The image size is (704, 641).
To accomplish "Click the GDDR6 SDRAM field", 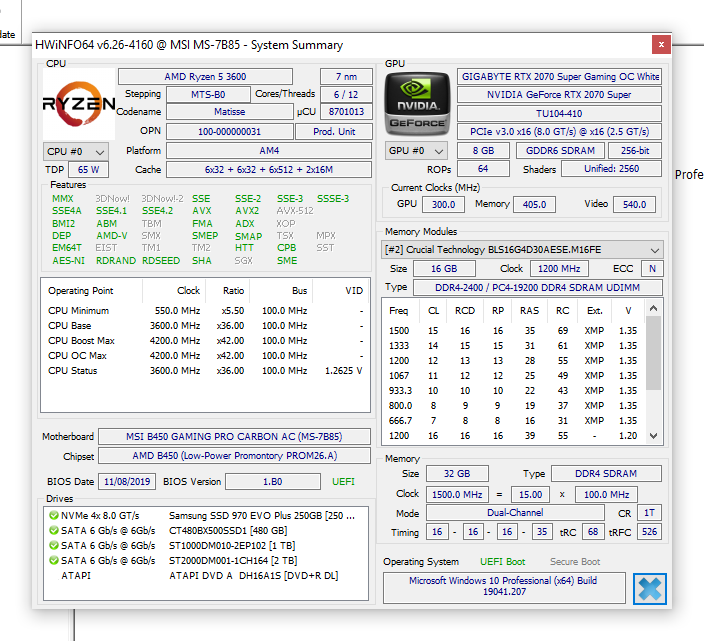I will (x=560, y=150).
